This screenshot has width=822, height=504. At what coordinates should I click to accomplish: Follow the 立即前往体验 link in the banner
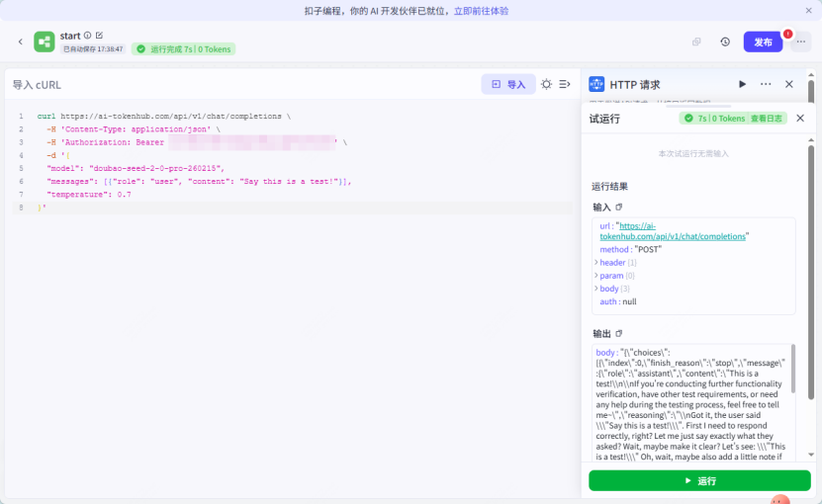(481, 11)
